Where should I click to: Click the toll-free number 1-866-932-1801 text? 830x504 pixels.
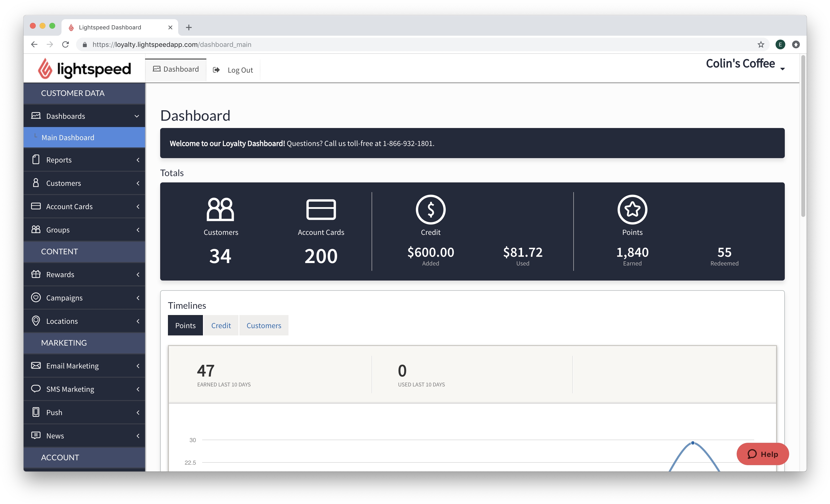click(408, 143)
